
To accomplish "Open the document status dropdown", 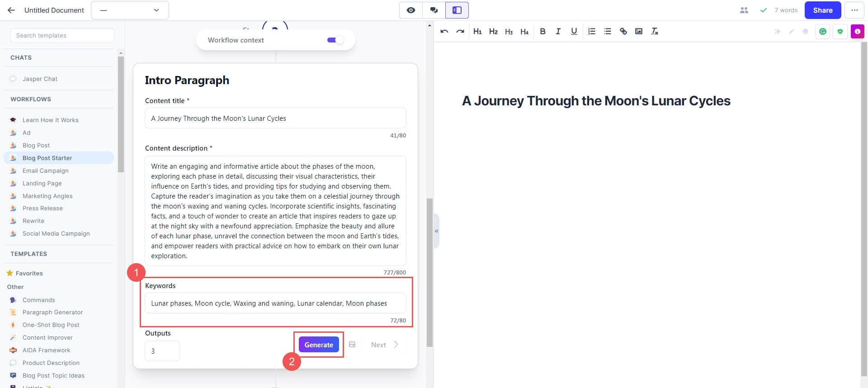I will click(x=130, y=10).
